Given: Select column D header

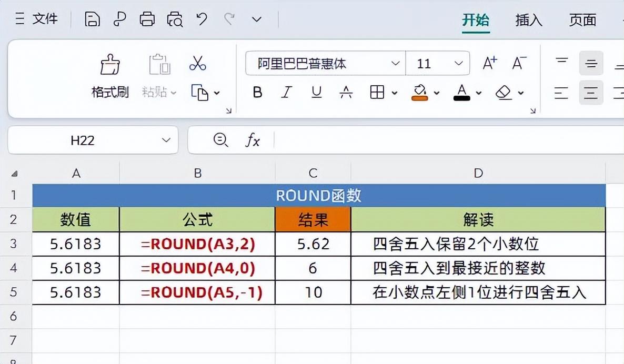Looking at the screenshot, I should [x=478, y=173].
